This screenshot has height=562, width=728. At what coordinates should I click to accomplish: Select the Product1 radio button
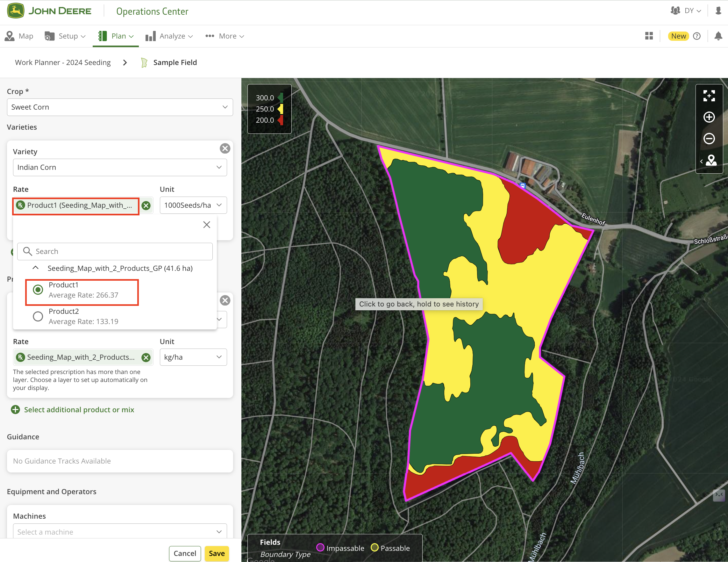pyautogui.click(x=38, y=290)
